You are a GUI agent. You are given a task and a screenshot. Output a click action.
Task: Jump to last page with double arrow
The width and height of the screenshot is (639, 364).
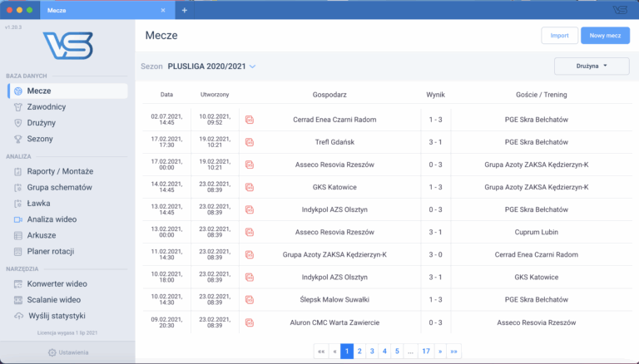coord(453,352)
